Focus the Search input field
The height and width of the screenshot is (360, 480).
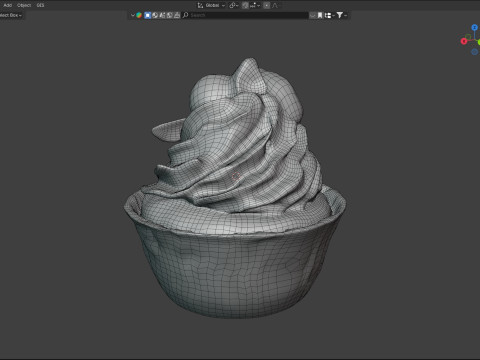tap(248, 15)
